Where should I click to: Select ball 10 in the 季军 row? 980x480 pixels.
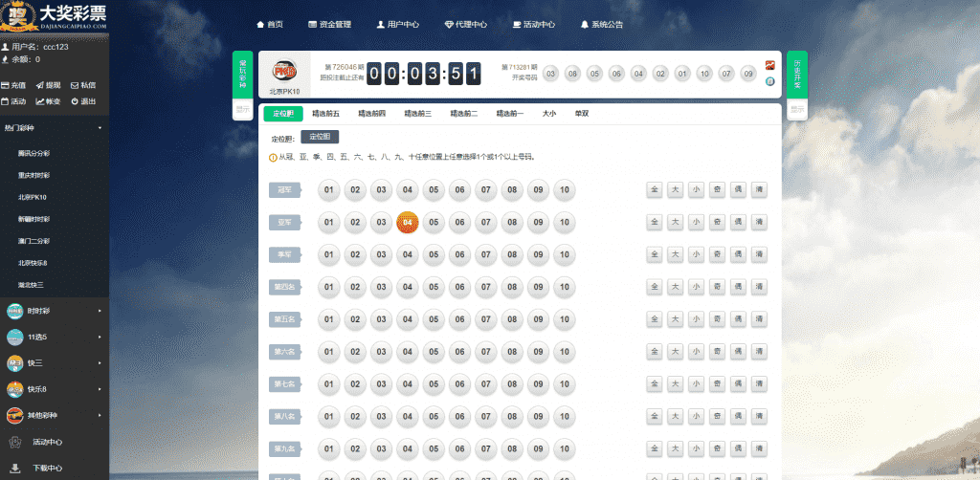[565, 254]
